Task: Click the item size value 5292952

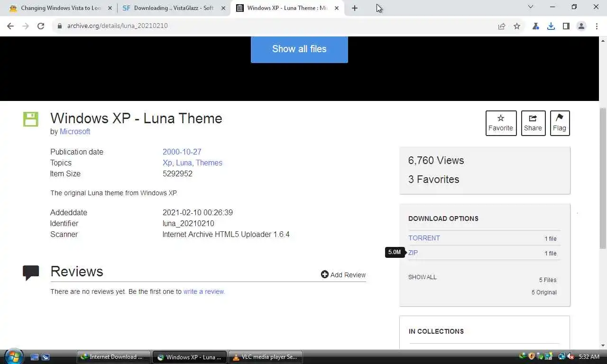Action: coord(177,174)
